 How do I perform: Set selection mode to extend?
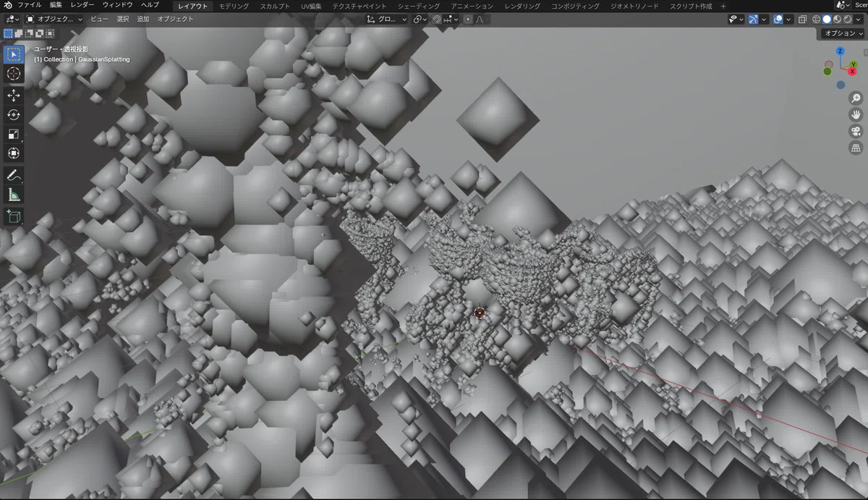pyautogui.click(x=19, y=33)
